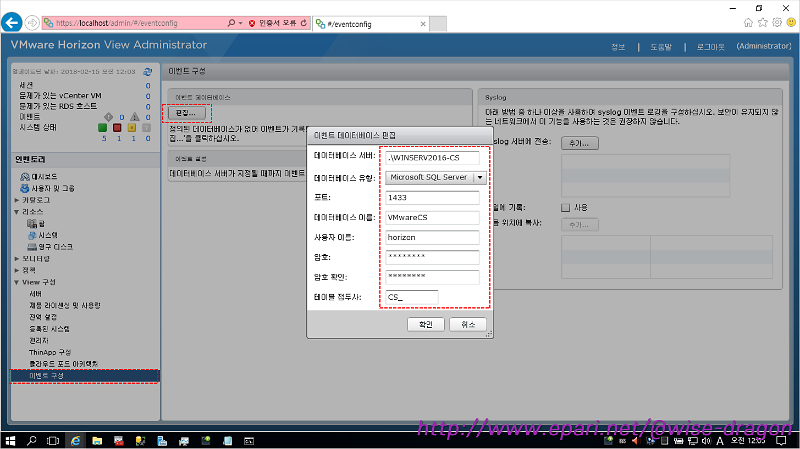Click the events warning triangle icon

click(135, 117)
